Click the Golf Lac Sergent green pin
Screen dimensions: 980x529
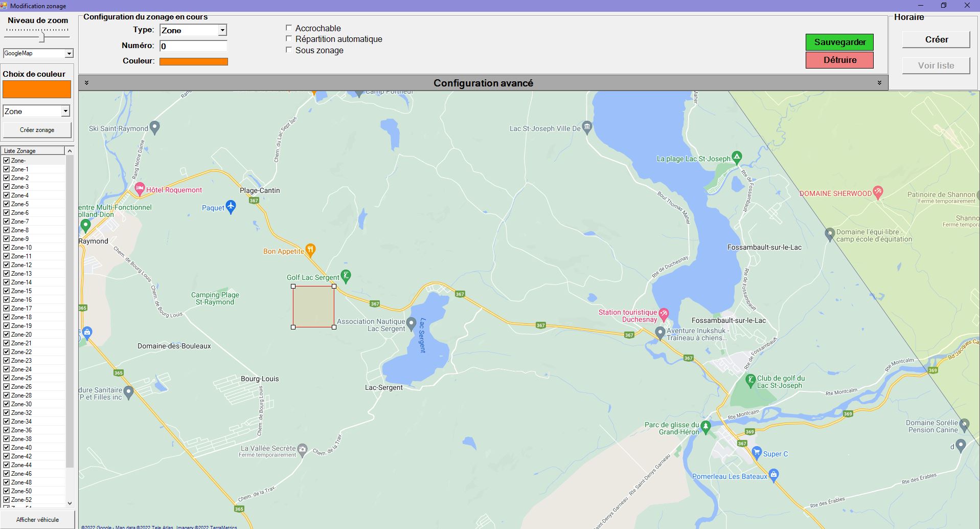[x=346, y=276]
